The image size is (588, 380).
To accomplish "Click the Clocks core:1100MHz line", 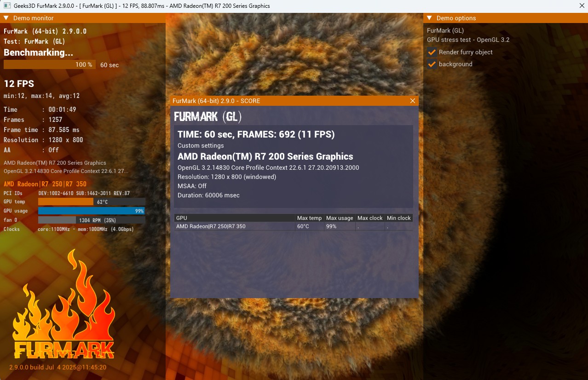I will (x=69, y=229).
